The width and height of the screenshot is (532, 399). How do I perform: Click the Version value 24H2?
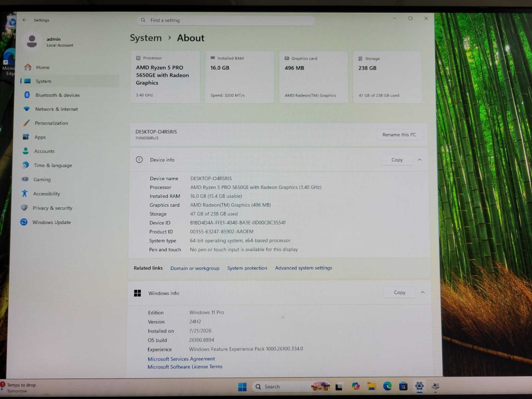click(x=195, y=322)
